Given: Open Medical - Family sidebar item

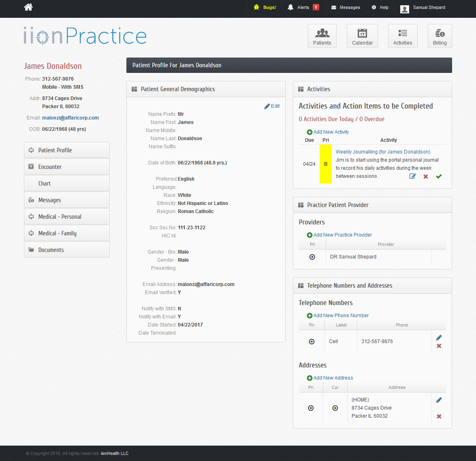Looking at the screenshot, I should click(67, 233).
